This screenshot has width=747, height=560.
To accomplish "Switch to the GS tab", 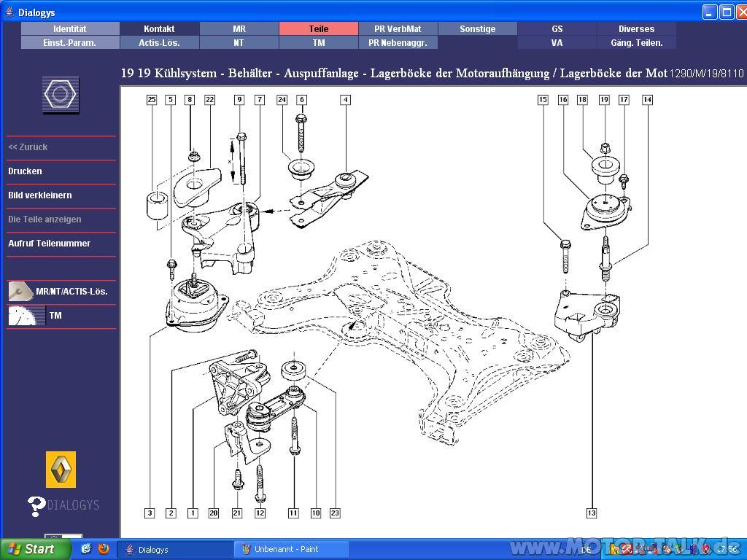I will click(x=557, y=28).
